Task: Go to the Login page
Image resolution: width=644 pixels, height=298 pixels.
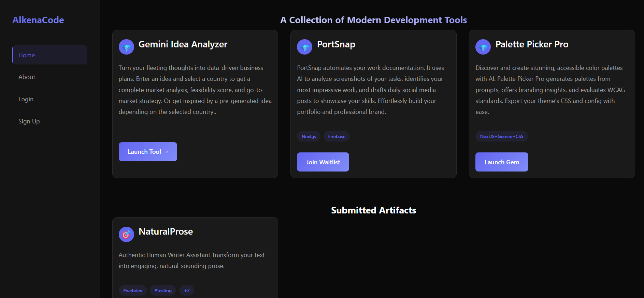Action: pyautogui.click(x=26, y=99)
